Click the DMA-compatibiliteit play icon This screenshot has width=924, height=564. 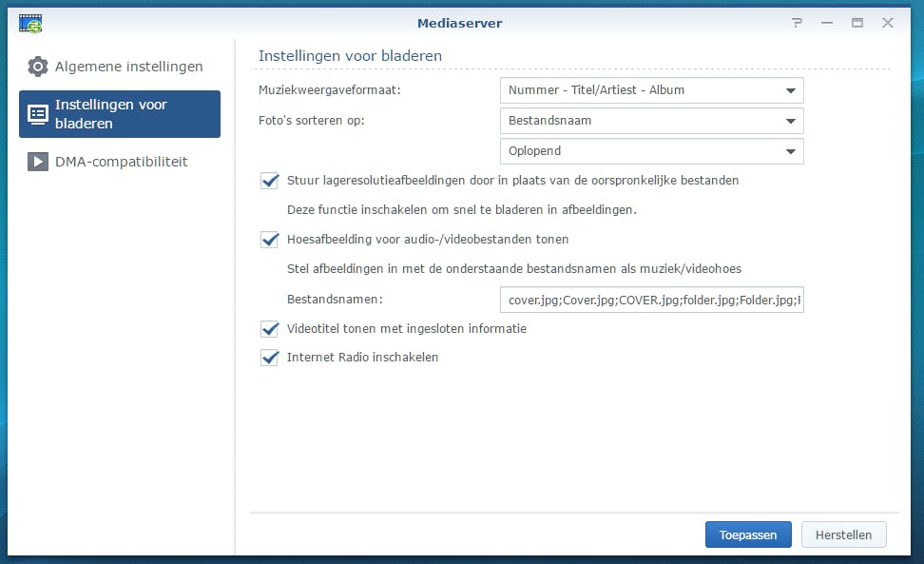38,162
